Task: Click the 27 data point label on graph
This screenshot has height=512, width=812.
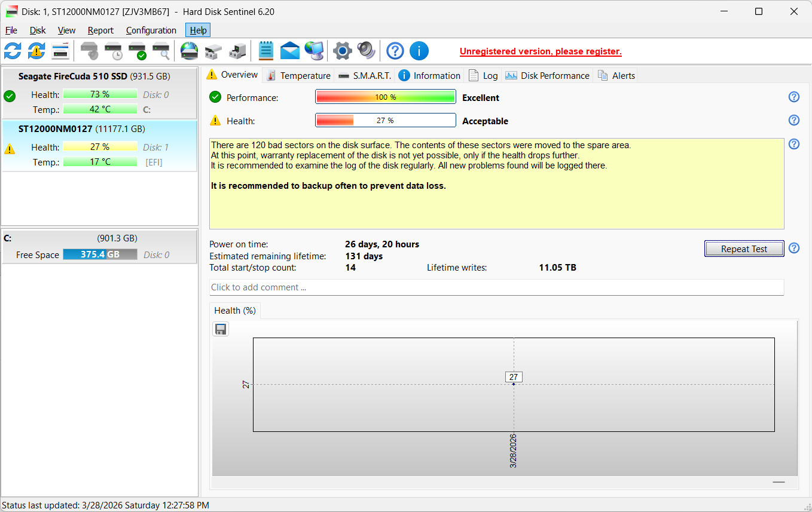Action: (x=514, y=377)
